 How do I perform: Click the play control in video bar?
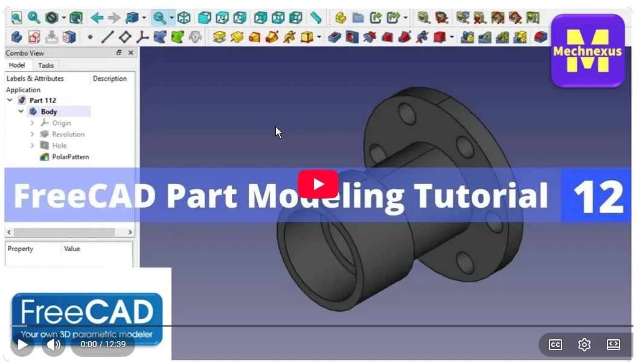(x=22, y=345)
